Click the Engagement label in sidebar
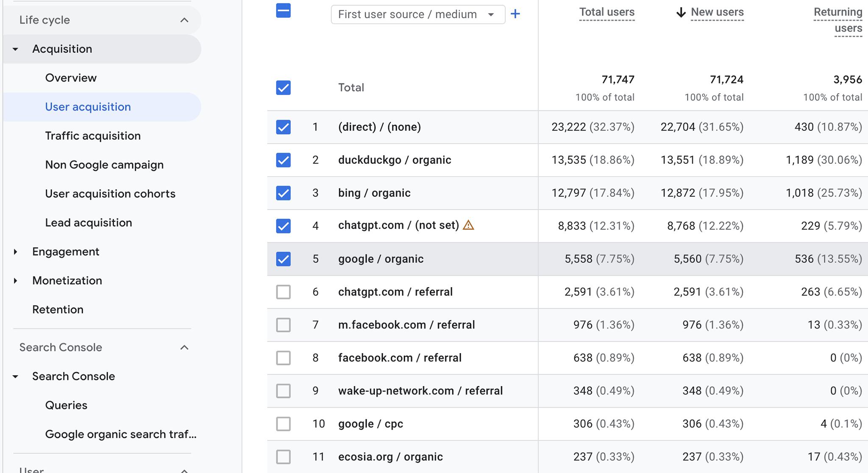 (66, 252)
